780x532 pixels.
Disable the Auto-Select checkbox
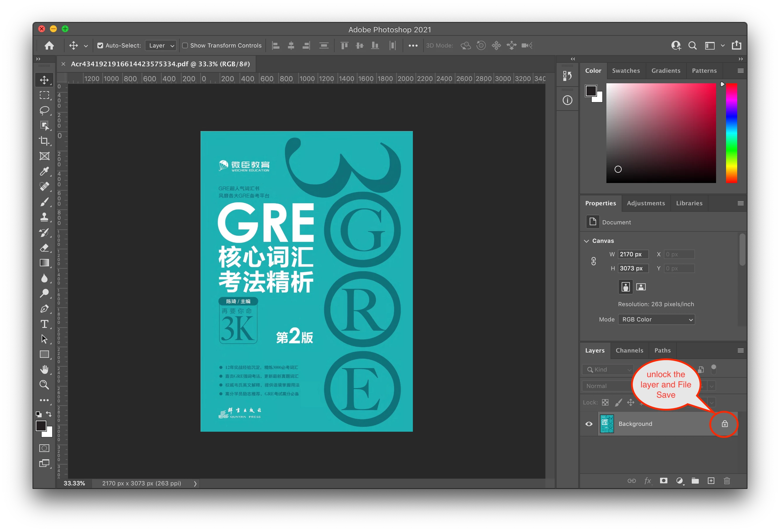pos(100,45)
